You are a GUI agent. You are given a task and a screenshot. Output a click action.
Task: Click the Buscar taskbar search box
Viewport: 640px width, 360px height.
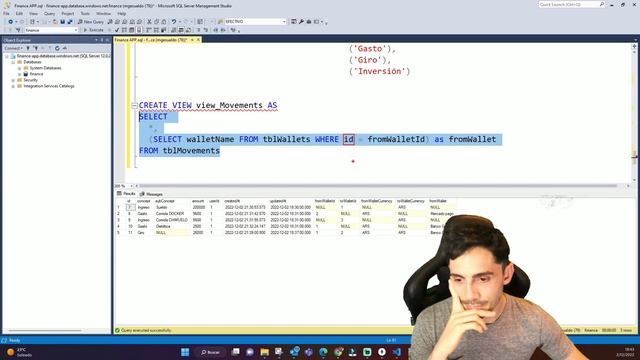tap(211, 352)
